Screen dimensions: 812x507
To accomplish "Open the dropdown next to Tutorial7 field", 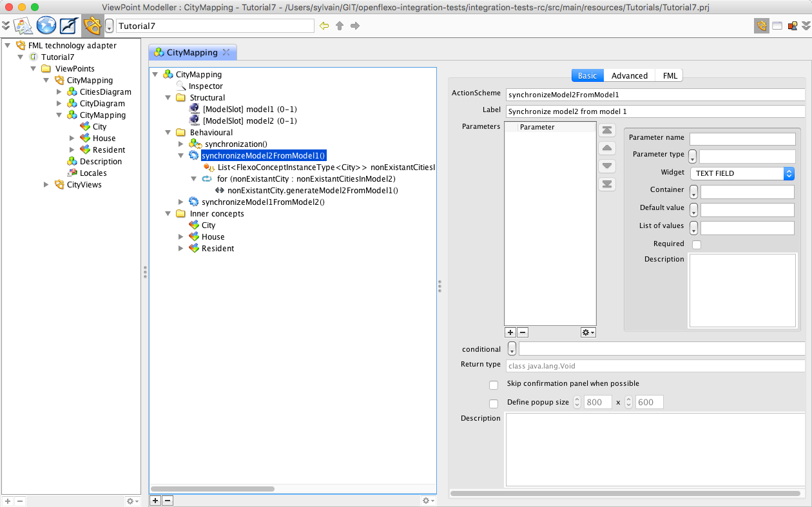I will pos(110,26).
